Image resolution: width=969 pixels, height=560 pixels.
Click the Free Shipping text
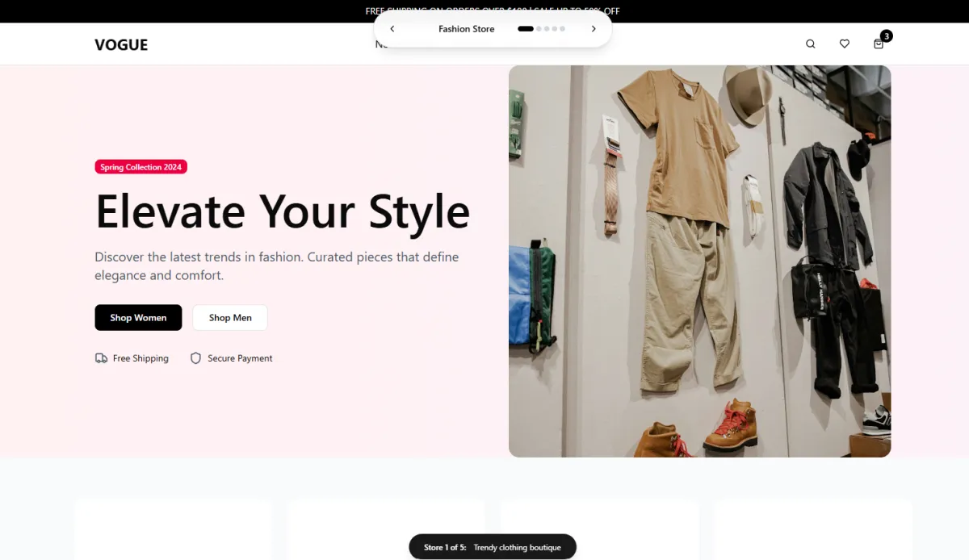tap(141, 358)
